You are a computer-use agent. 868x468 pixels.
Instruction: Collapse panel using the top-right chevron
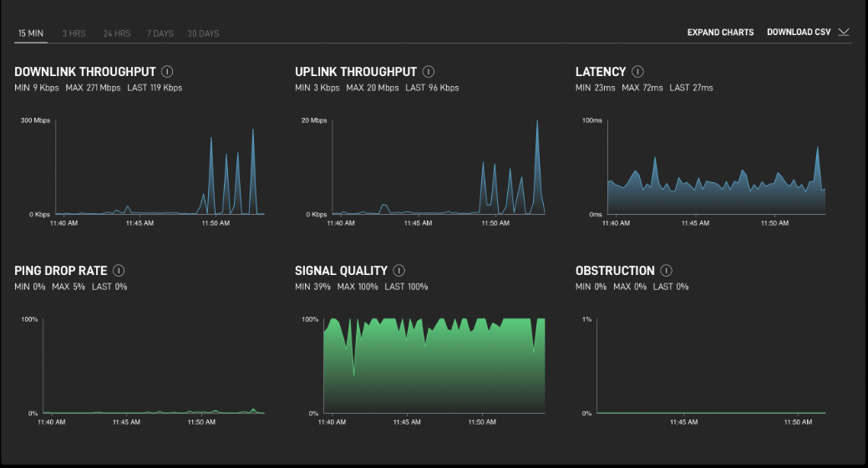844,33
